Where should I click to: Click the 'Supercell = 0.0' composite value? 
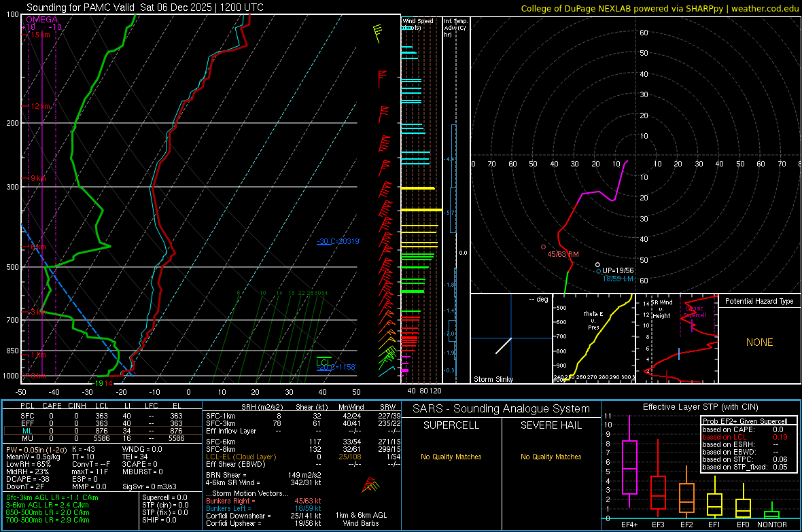pos(164,497)
